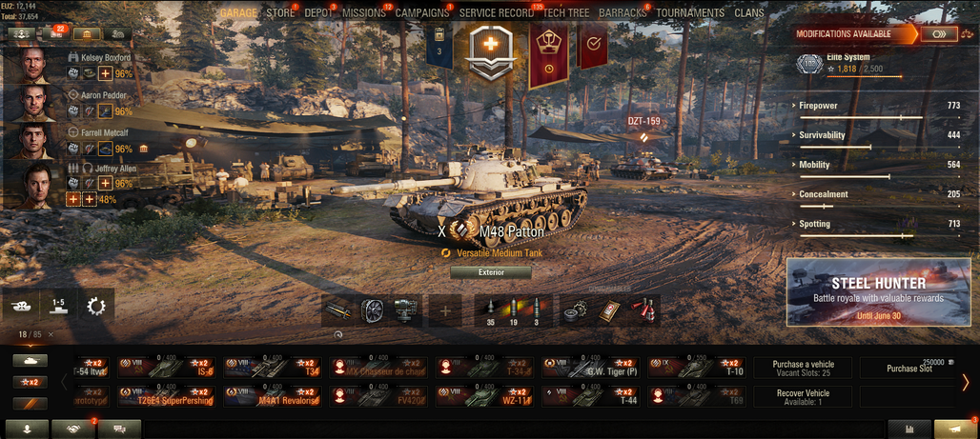Toggle the orange-striped carousel filter
This screenshot has width=980, height=439.
(30, 404)
